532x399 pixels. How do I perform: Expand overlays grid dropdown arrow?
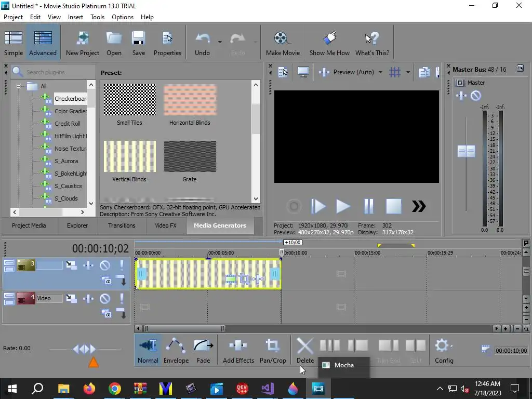pyautogui.click(x=408, y=72)
